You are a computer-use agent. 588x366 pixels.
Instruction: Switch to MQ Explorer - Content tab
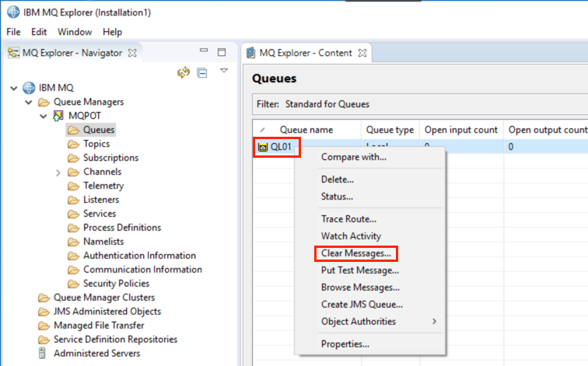(x=306, y=53)
